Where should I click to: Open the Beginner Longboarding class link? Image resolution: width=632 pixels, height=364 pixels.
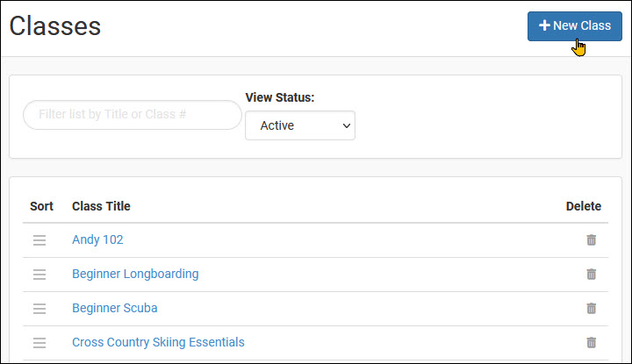pyautogui.click(x=135, y=274)
